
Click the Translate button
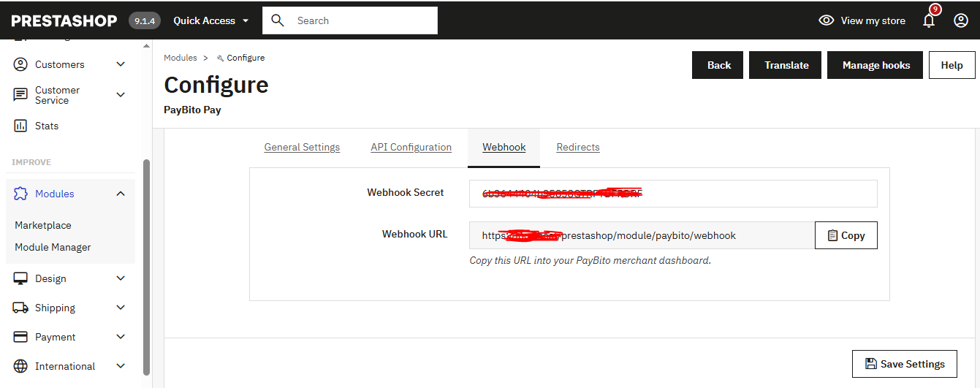786,65
